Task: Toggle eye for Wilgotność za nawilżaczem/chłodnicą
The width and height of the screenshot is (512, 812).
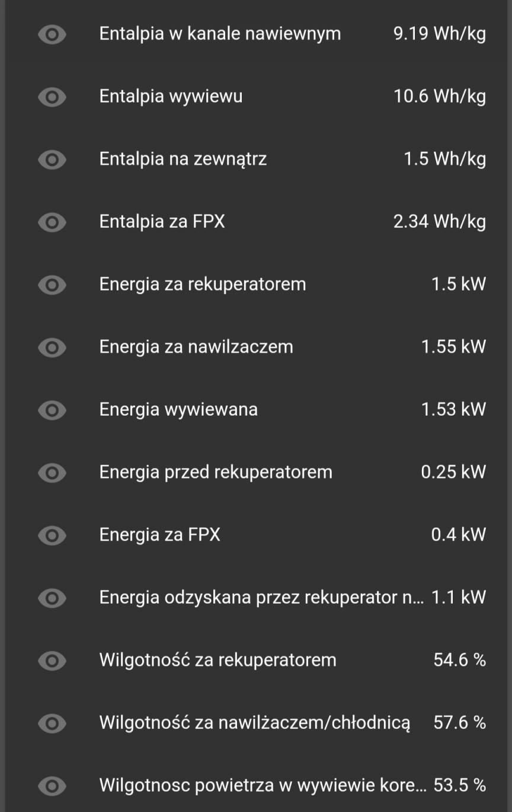Action: [52, 723]
